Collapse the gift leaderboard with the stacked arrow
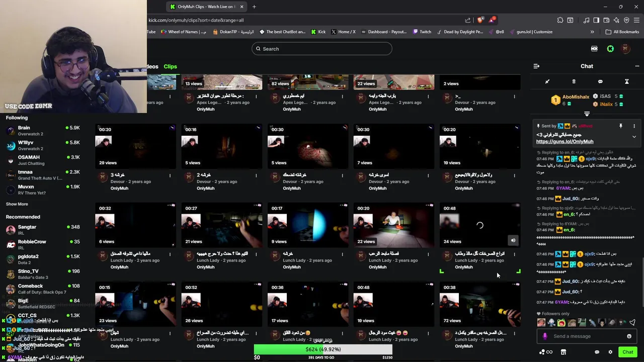Viewport: 644px width, 362px height. 587,114
